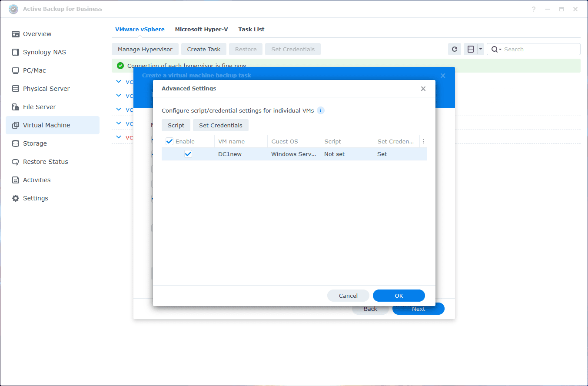The image size is (588, 386).
Task: Close the Advanced Settings dialog
Action: click(x=423, y=89)
